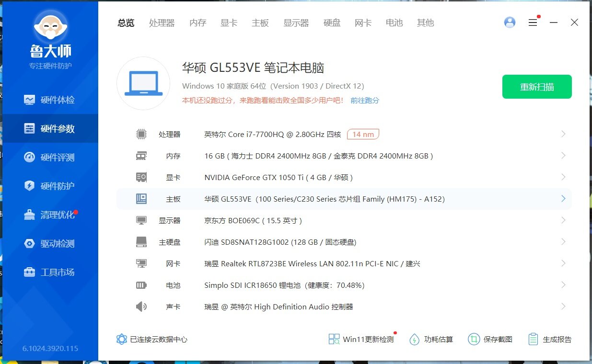
Task: Open the 显示器 top tab
Action: (296, 23)
